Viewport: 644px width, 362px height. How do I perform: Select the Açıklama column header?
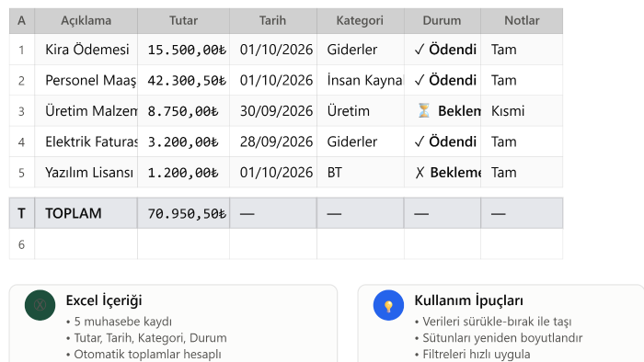[x=86, y=20]
